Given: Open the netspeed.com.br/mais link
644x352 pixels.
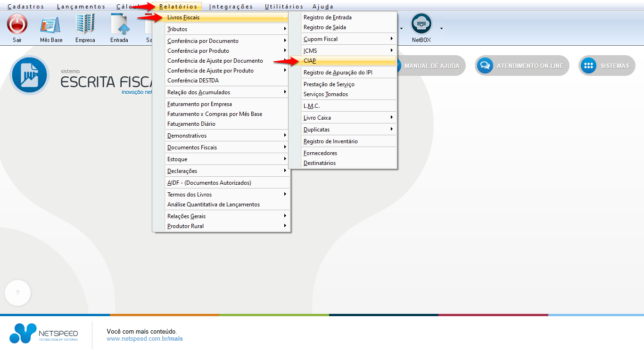Looking at the screenshot, I should coord(144,339).
